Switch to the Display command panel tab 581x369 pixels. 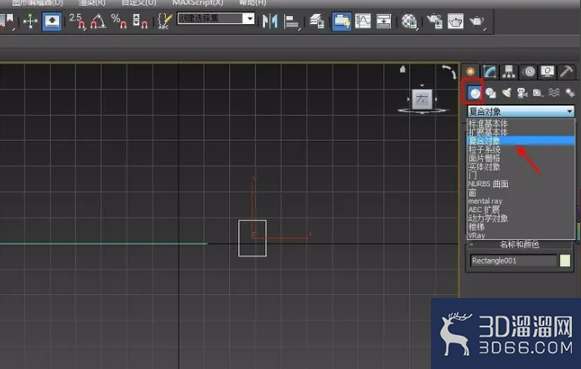tap(548, 72)
